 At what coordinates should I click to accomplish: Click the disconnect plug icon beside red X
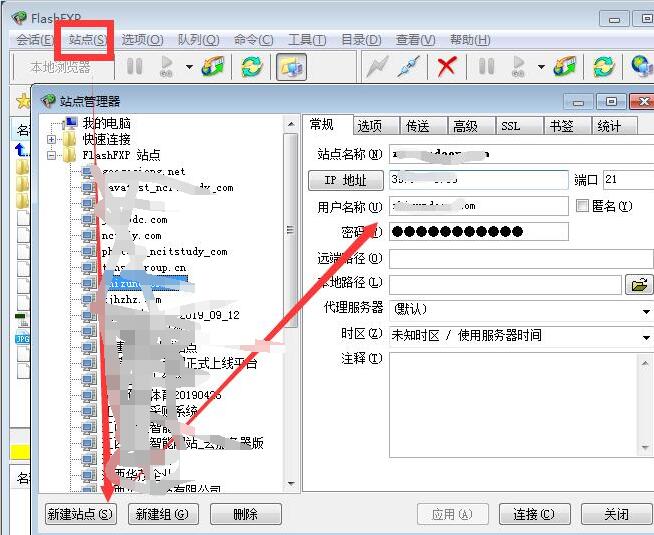pos(407,67)
